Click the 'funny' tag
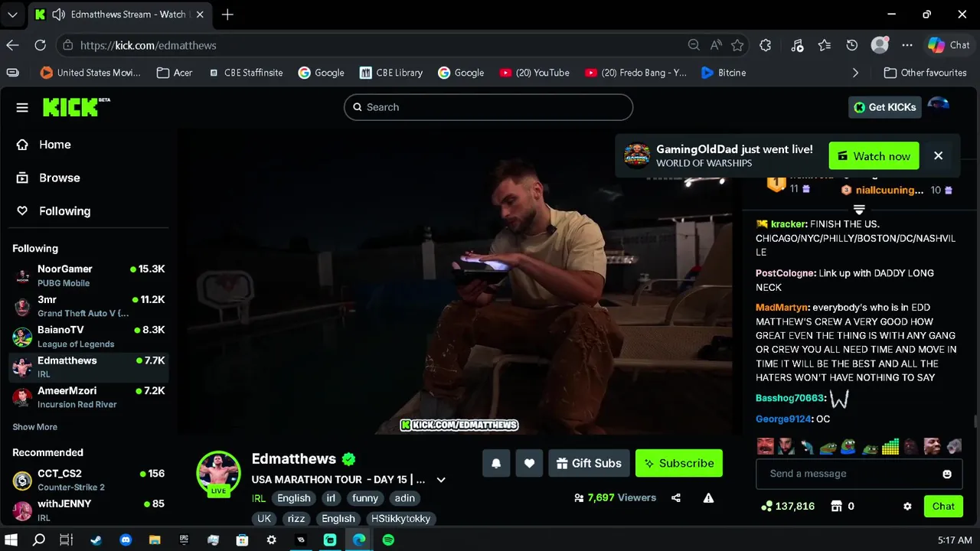Image resolution: width=980 pixels, height=551 pixels. (x=365, y=498)
